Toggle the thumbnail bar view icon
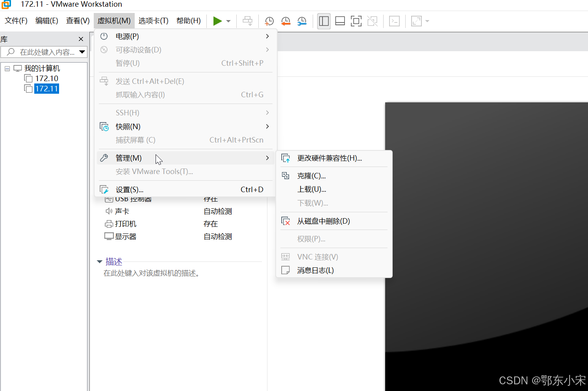 340,21
